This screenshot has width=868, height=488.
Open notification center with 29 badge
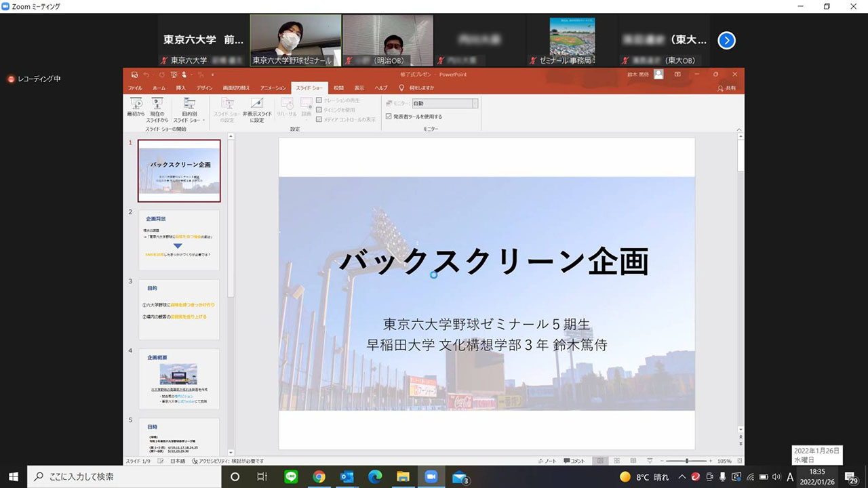coord(852,477)
